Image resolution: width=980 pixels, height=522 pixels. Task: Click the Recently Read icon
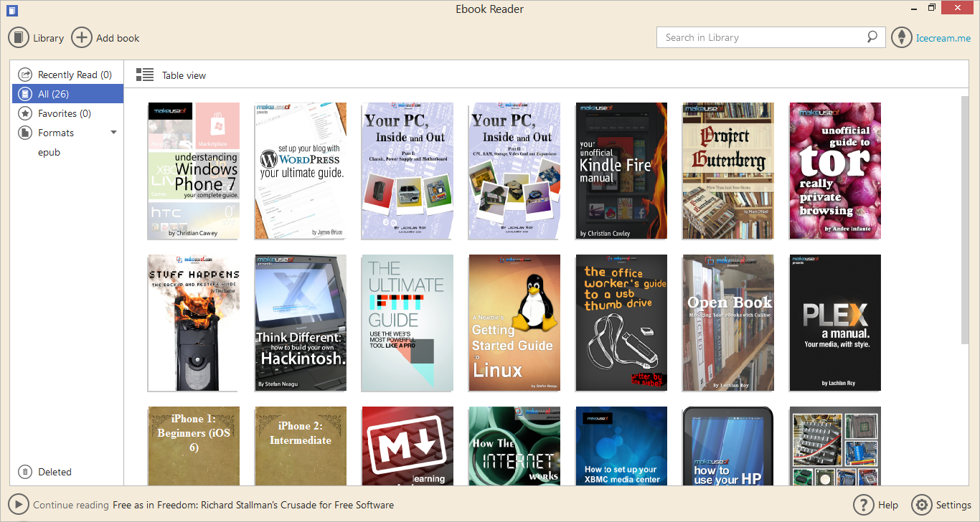[25, 75]
